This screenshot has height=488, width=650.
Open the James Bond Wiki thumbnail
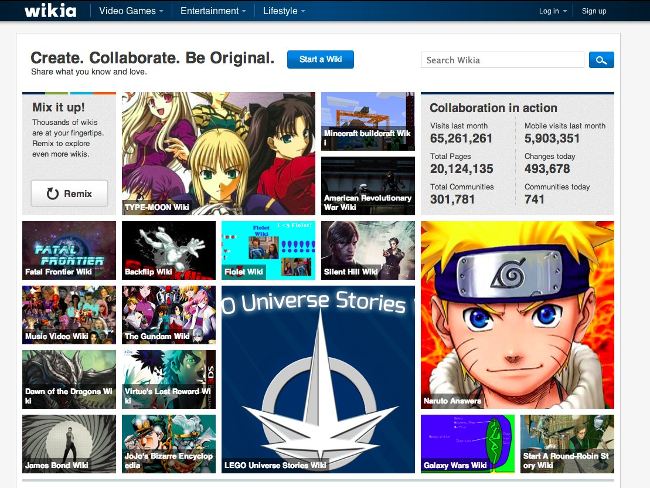69,444
